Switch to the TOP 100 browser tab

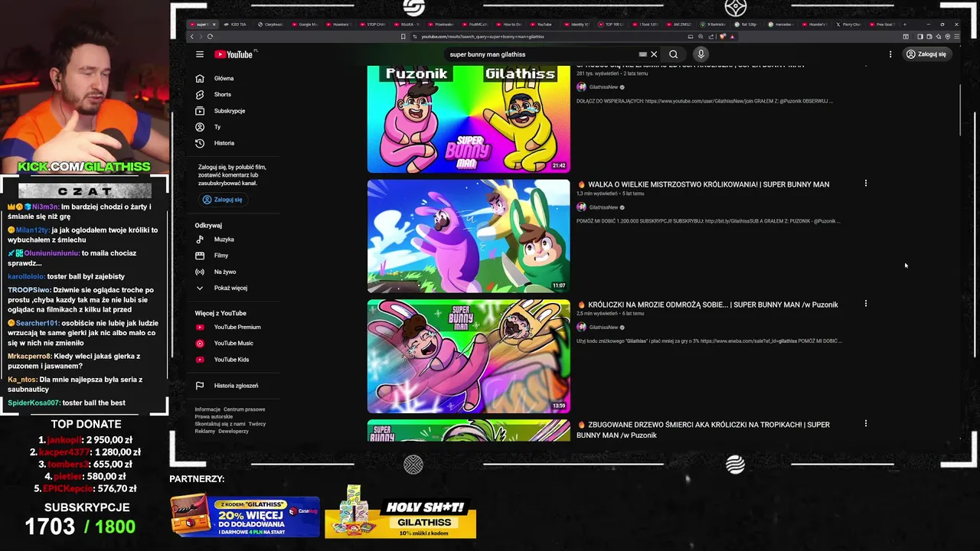click(610, 24)
